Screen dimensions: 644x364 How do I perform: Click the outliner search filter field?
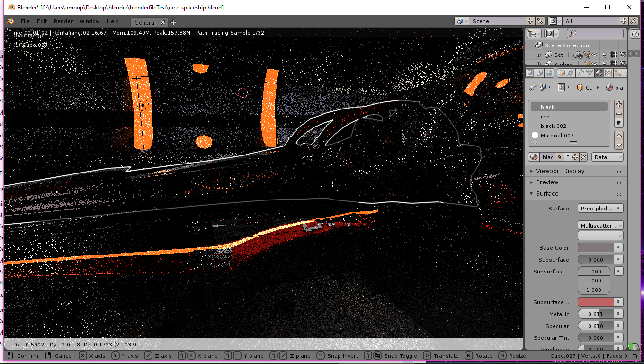coord(595,34)
